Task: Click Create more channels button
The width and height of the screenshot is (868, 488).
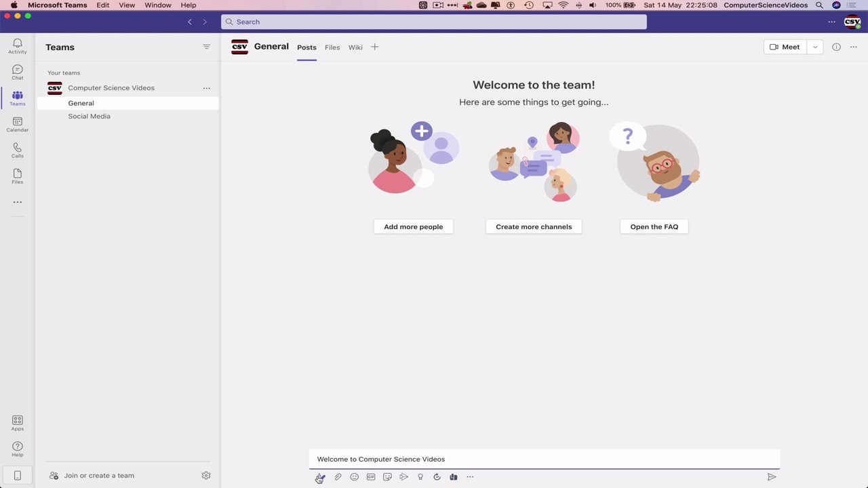Action: click(x=534, y=226)
